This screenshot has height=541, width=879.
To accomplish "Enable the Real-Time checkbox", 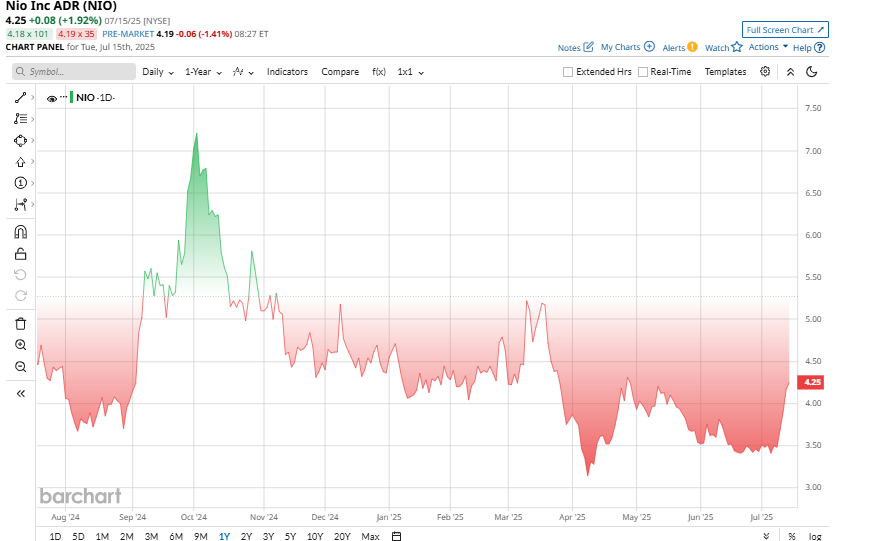I will point(643,72).
